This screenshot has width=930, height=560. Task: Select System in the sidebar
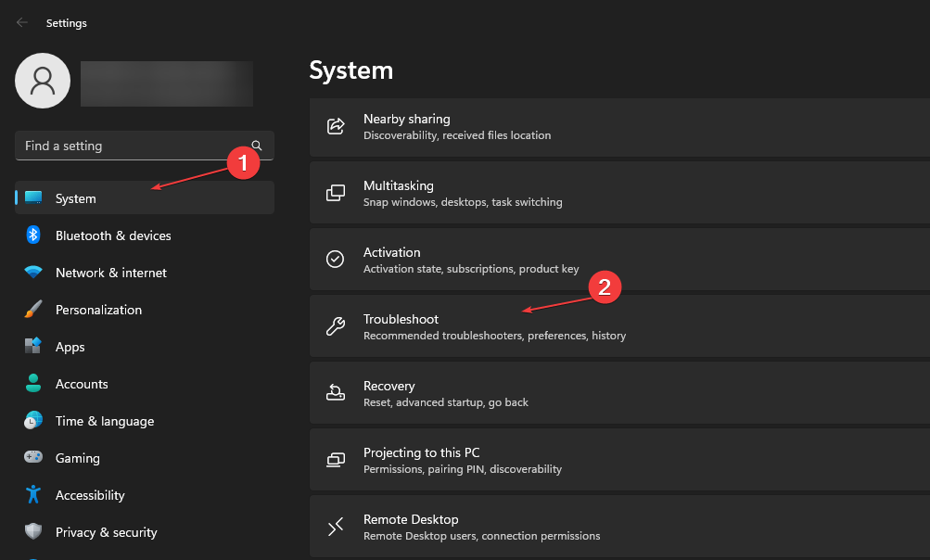point(76,198)
